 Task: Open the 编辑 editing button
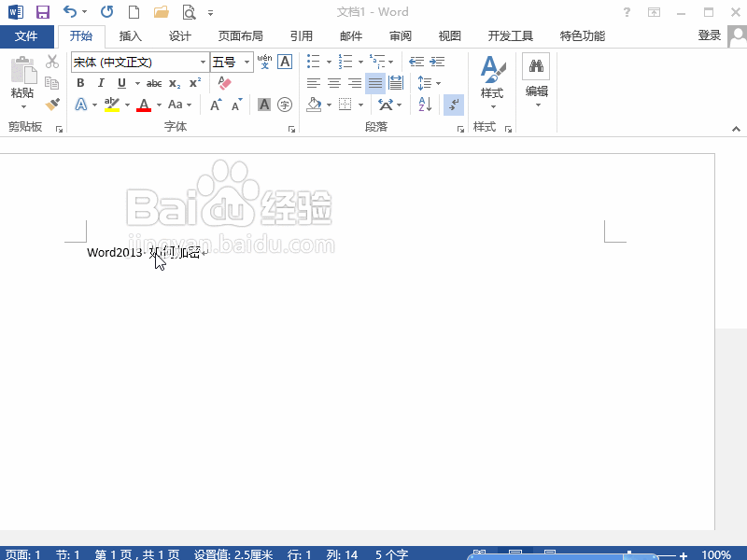click(536, 81)
